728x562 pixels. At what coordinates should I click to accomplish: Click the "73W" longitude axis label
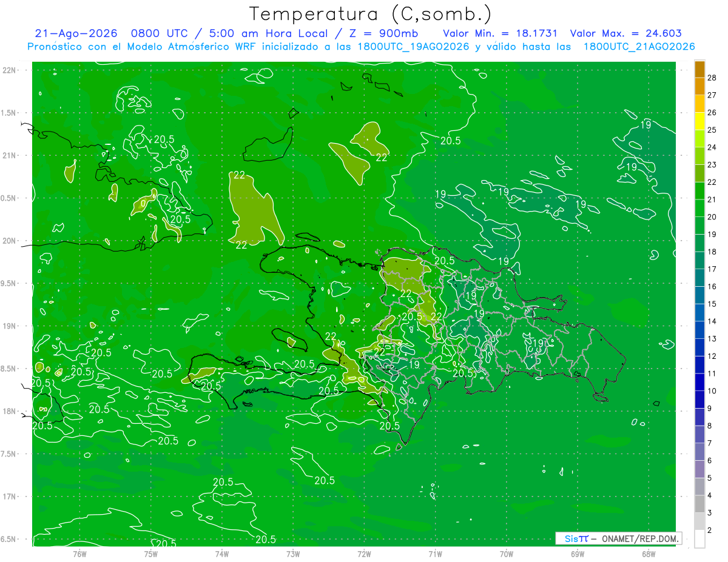coord(293,554)
